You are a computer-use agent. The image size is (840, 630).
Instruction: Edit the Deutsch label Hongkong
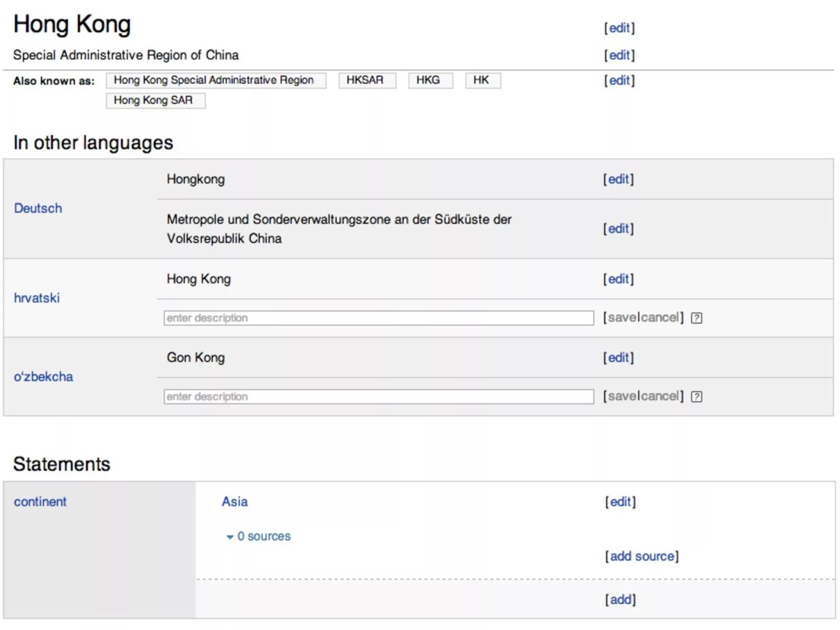point(618,179)
